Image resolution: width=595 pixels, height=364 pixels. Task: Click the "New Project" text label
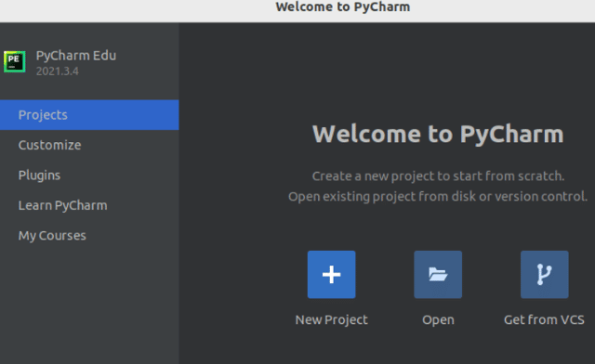pos(331,320)
